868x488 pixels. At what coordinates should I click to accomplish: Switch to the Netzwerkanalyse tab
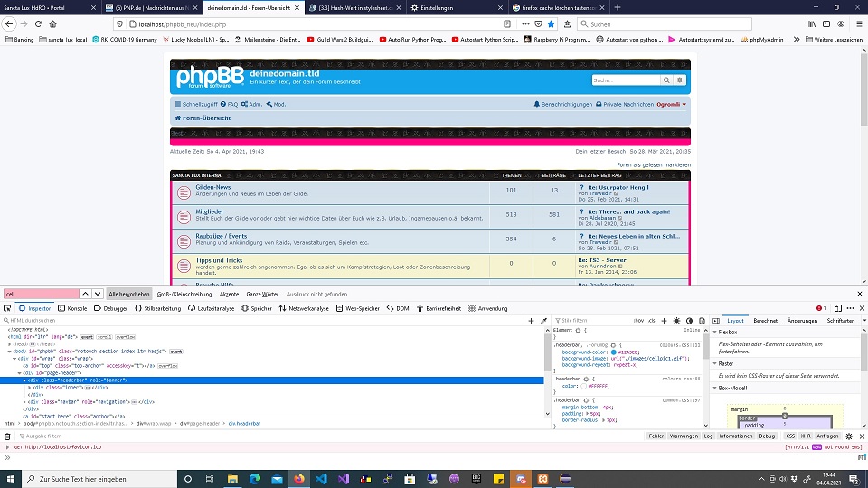[304, 308]
